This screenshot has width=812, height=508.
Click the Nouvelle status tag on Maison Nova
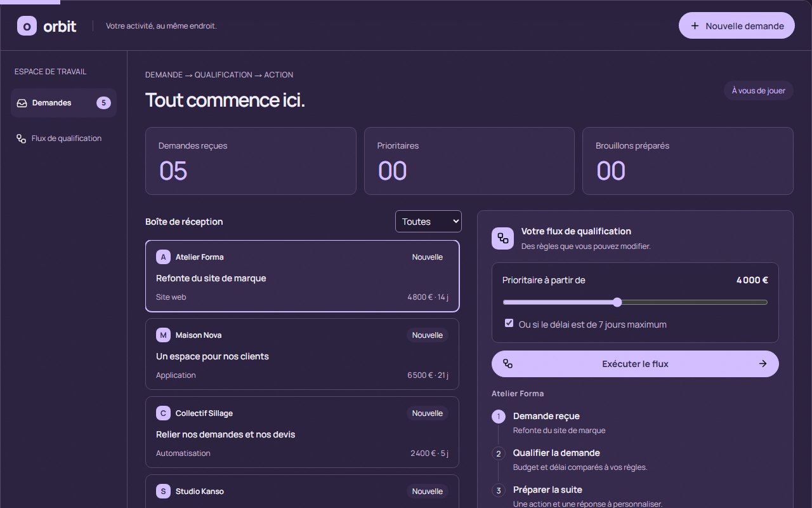tap(428, 335)
